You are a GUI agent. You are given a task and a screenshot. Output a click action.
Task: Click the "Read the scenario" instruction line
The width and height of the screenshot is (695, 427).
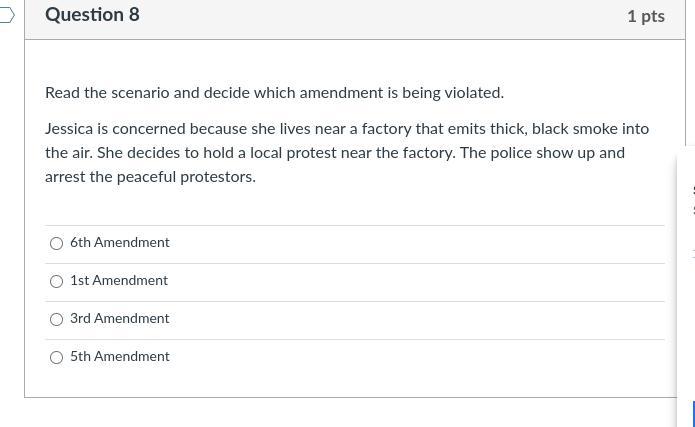point(274,93)
